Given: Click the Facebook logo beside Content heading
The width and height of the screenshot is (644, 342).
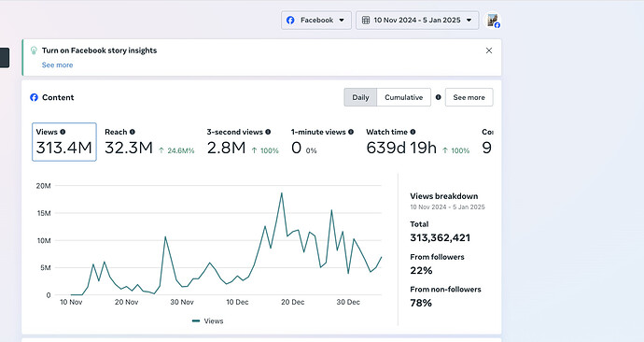Looking at the screenshot, I should (35, 97).
